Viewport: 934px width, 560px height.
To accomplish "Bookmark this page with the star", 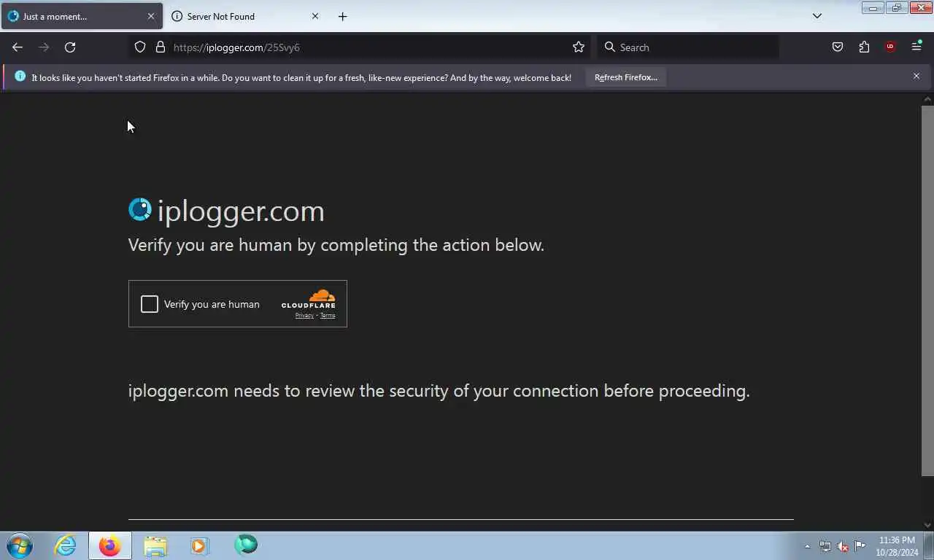I will (579, 47).
